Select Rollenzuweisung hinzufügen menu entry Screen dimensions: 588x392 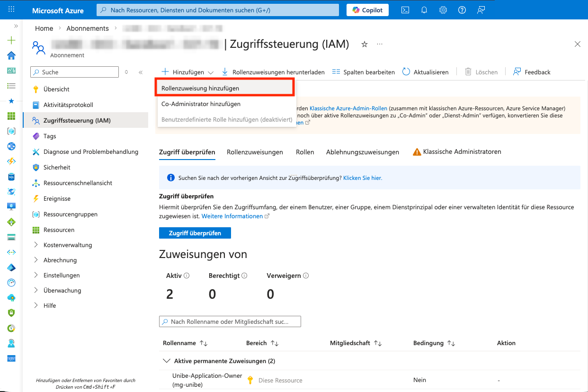[200, 89]
